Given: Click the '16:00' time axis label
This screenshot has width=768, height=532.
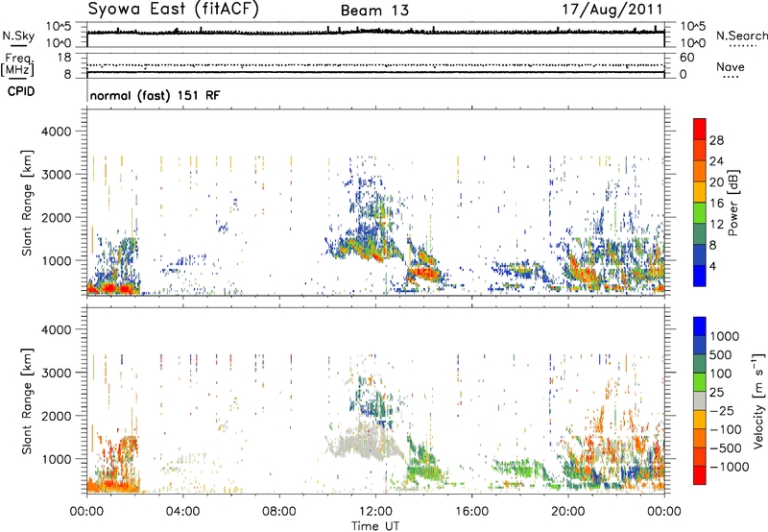Looking at the screenshot, I should [471, 512].
